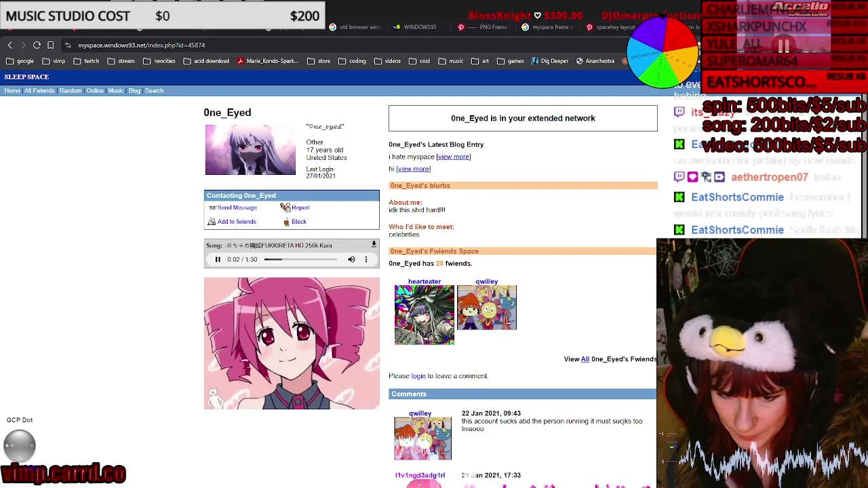Open the cool bookmark folder
The width and height of the screenshot is (868, 488).
(x=419, y=61)
